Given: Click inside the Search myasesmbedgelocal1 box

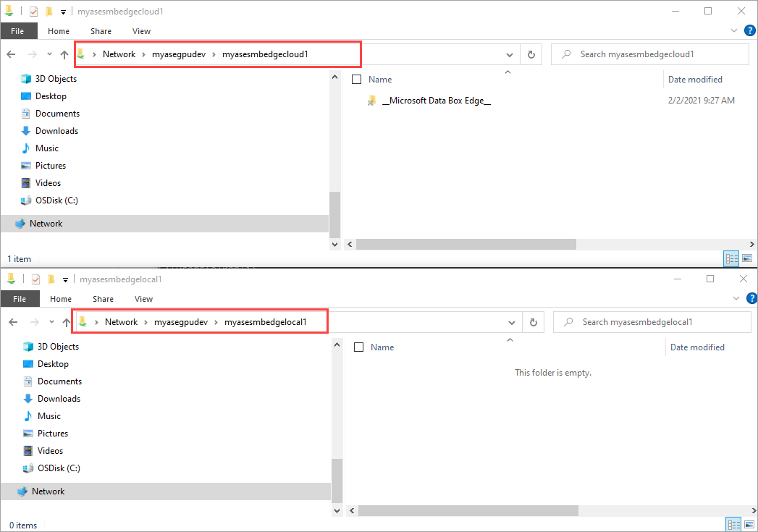Looking at the screenshot, I should click(652, 321).
